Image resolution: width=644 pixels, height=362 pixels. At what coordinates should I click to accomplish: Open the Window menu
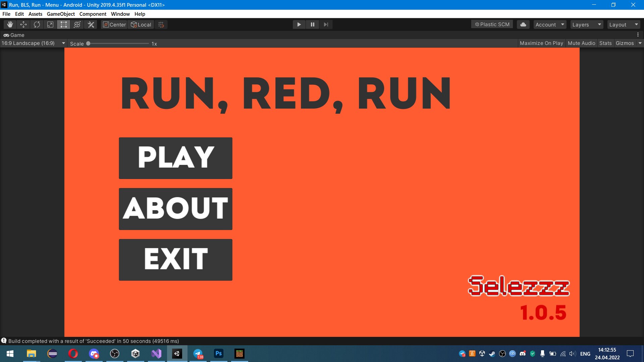coord(119,14)
